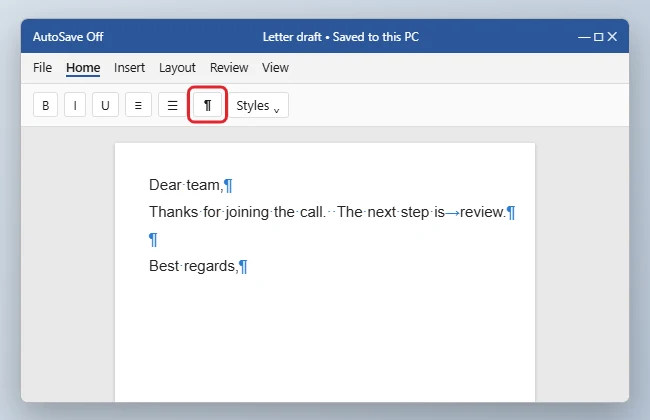This screenshot has height=420, width=650.
Task: Open the View tab
Action: click(275, 68)
